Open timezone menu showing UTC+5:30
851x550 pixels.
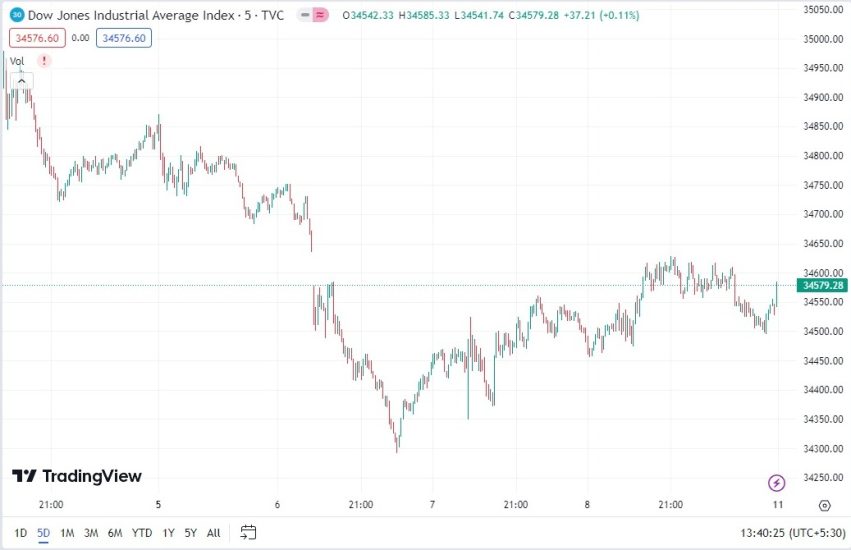pos(791,533)
